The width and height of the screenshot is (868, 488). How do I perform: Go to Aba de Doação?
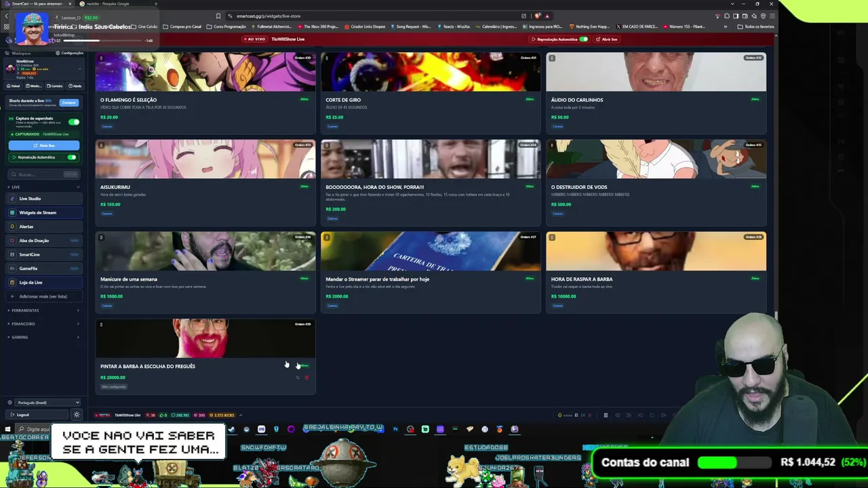pos(45,241)
